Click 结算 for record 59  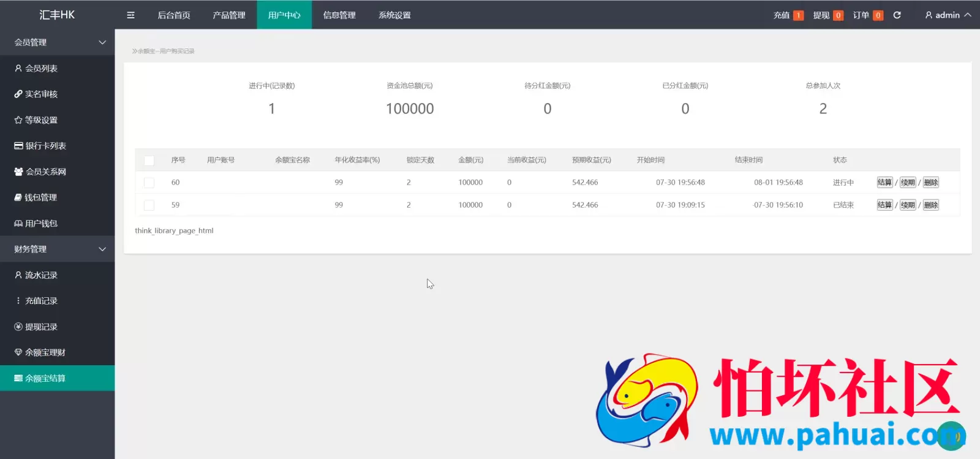884,205
